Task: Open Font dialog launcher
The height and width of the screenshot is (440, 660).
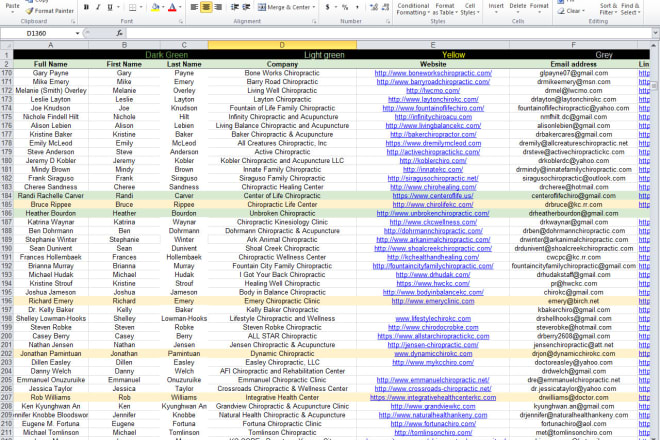Action: click(181, 21)
